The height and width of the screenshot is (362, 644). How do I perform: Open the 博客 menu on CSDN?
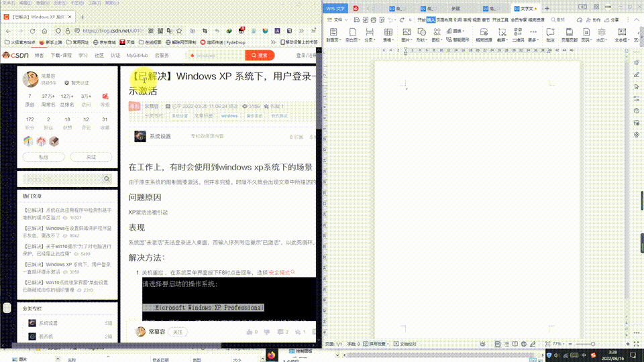39,56
